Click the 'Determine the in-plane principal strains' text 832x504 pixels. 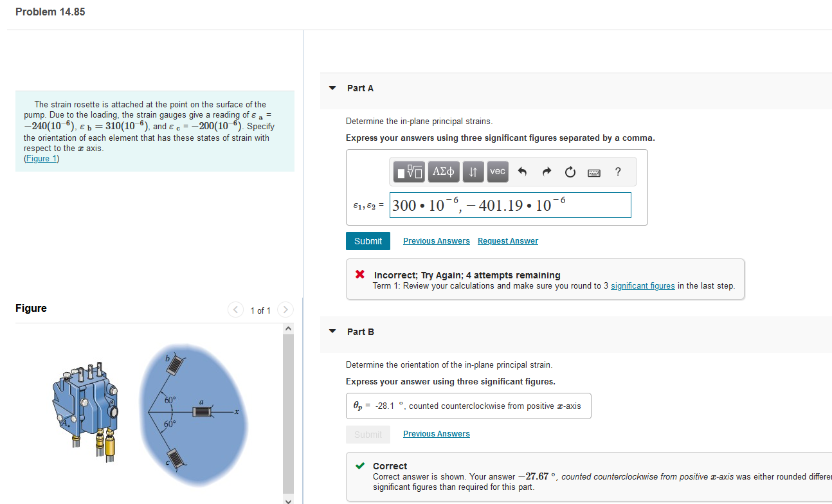(x=419, y=121)
